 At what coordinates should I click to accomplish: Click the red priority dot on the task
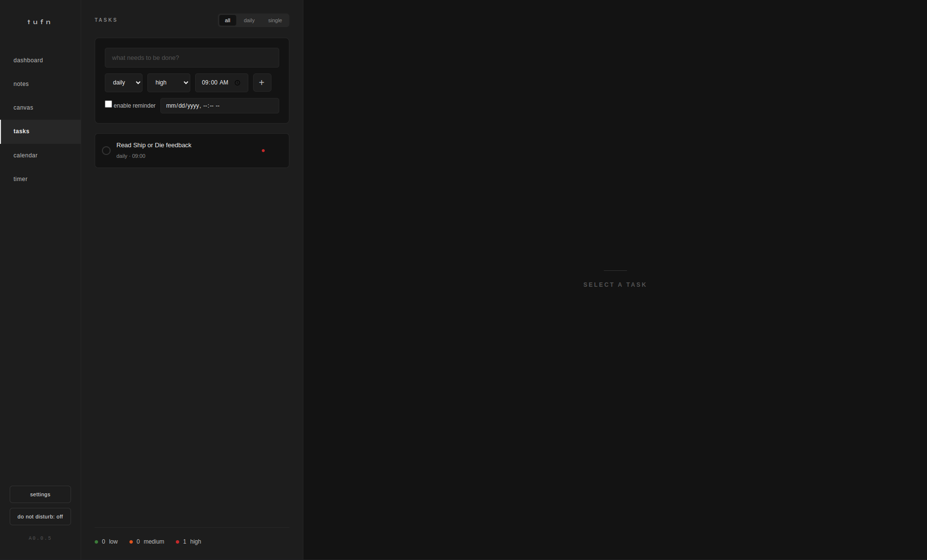pyautogui.click(x=263, y=151)
